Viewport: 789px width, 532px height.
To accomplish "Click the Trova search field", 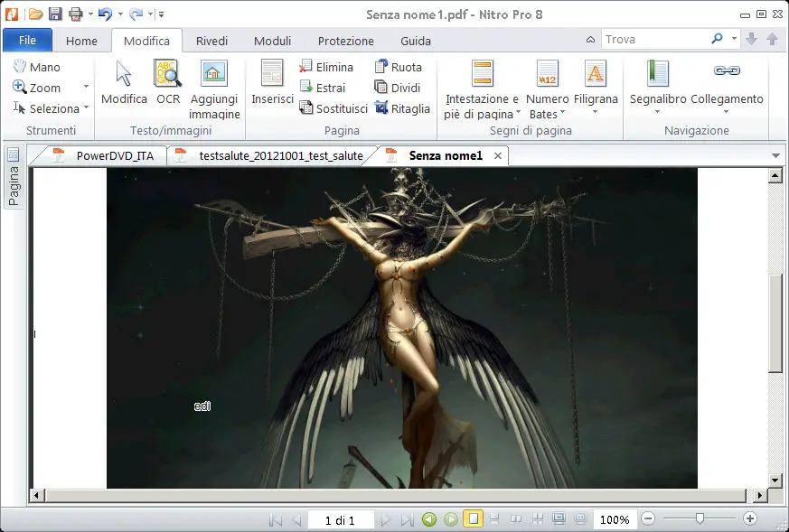I will pos(654,39).
